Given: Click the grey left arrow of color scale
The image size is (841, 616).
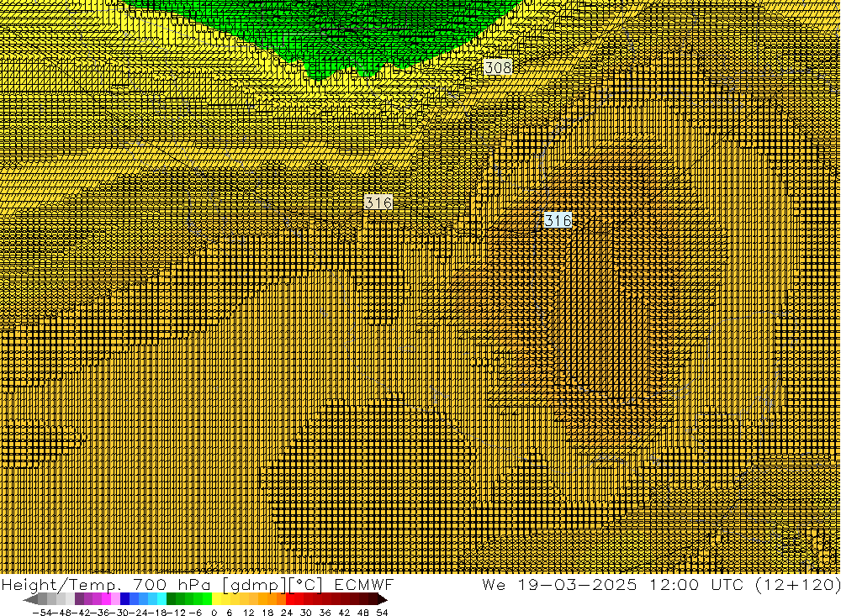Looking at the screenshot, I should (30, 599).
